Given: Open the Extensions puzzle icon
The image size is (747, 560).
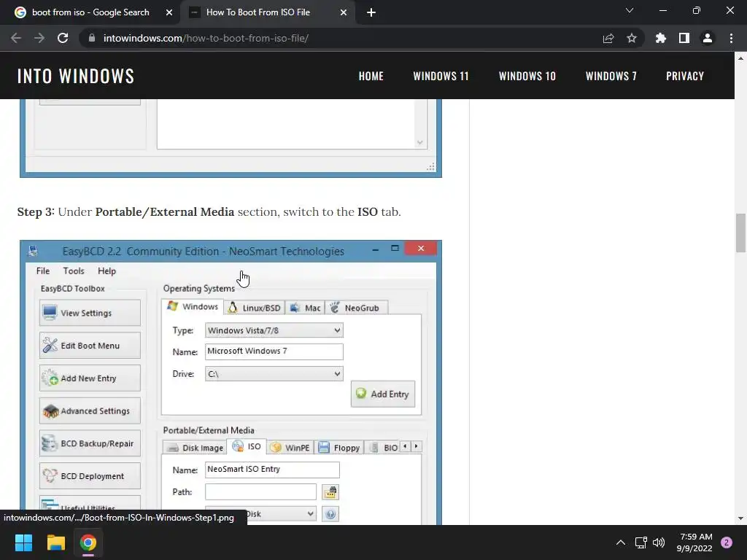Looking at the screenshot, I should [660, 38].
